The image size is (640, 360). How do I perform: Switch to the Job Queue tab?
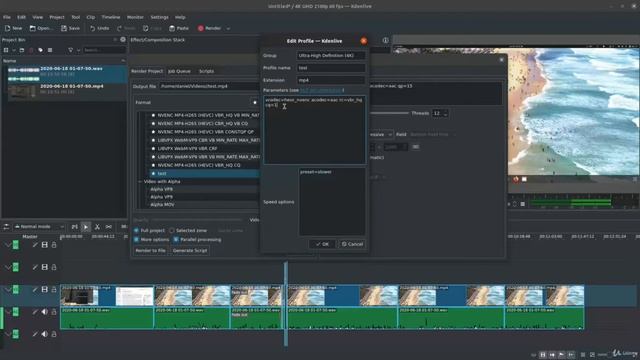(179, 71)
